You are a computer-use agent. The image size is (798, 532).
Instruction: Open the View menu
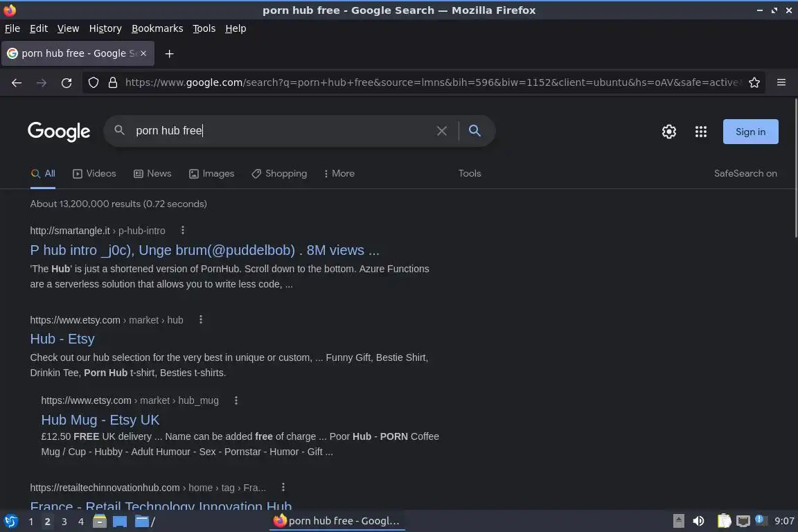click(68, 28)
